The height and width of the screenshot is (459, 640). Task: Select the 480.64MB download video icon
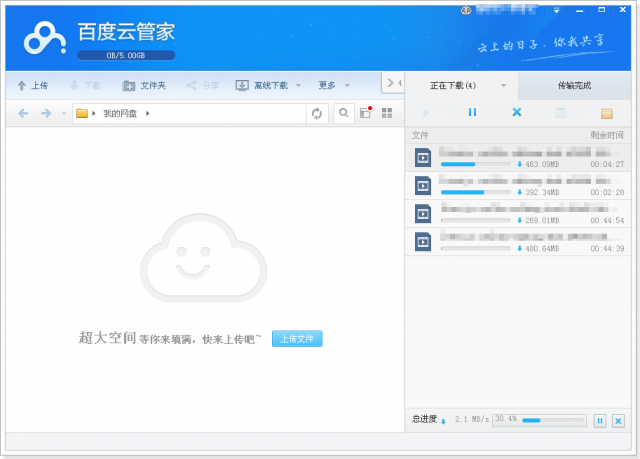423,242
